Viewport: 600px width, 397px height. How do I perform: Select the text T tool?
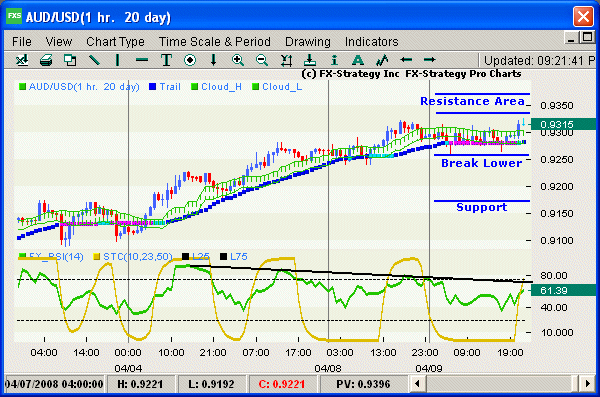pyautogui.click(x=166, y=60)
